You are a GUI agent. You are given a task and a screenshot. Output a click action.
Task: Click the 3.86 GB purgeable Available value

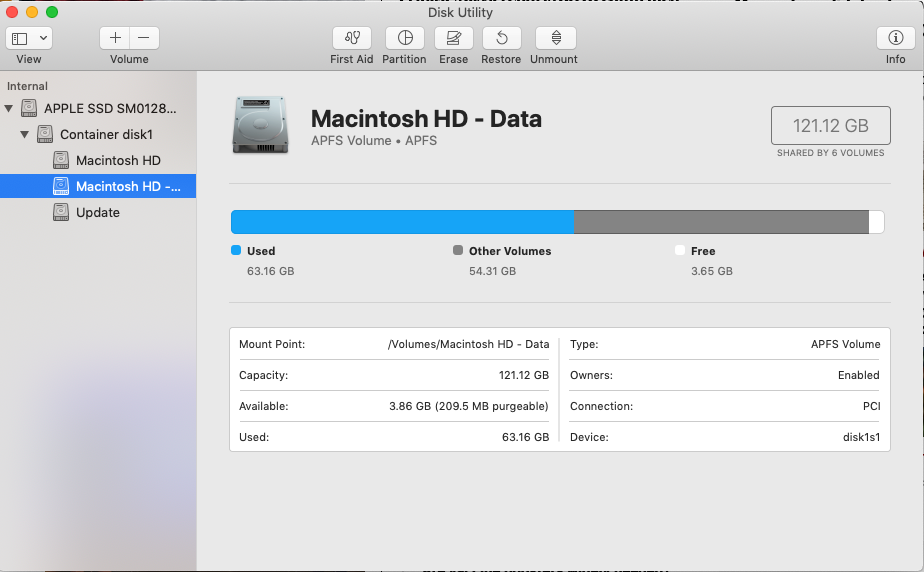(468, 406)
